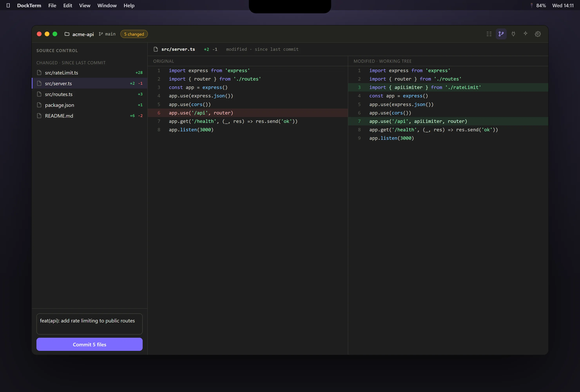The height and width of the screenshot is (392, 580).
Task: Open src/rateLimit.ts filename in changed list
Action: [61, 73]
